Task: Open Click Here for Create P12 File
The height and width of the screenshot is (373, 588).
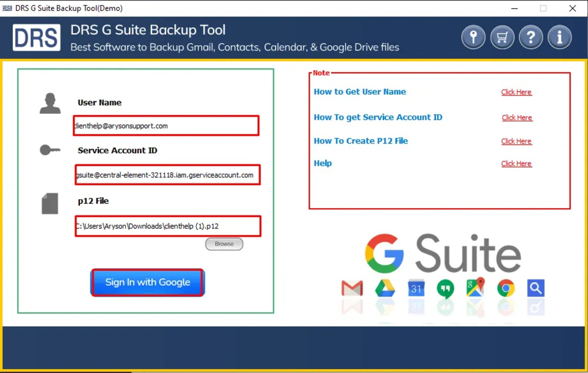Action: pos(517,141)
